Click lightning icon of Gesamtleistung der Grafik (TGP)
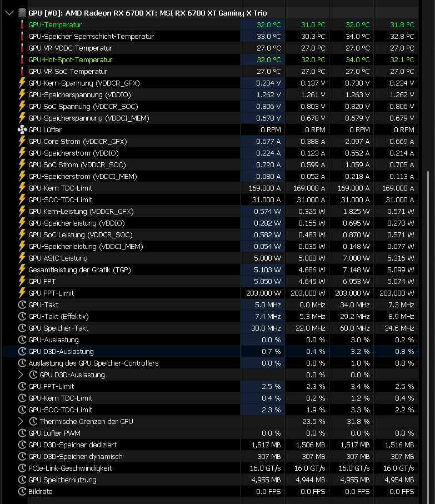This screenshot has height=504, width=435. point(22,270)
